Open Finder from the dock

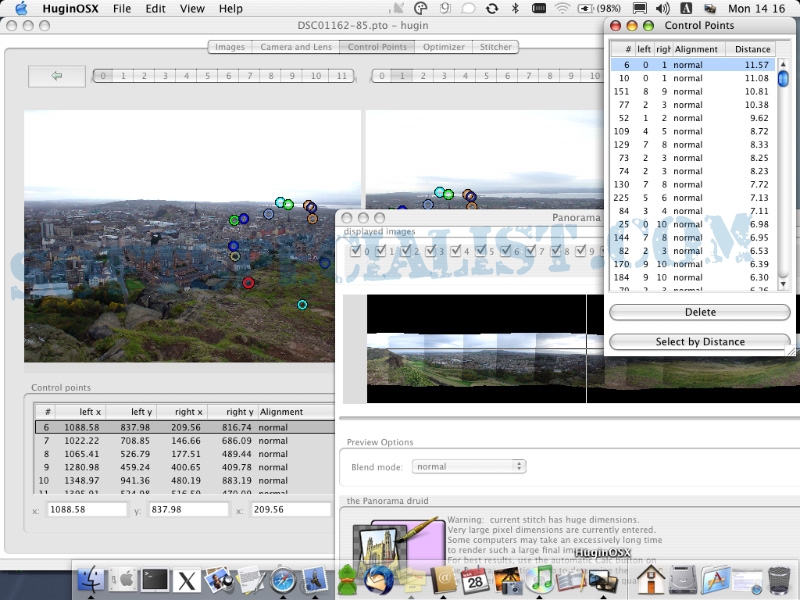pyautogui.click(x=93, y=578)
